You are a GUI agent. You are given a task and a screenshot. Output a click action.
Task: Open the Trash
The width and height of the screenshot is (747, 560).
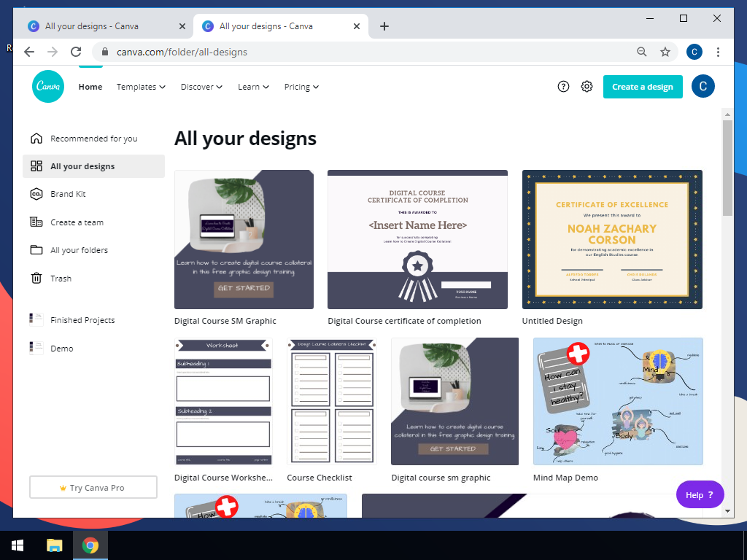[93, 279]
